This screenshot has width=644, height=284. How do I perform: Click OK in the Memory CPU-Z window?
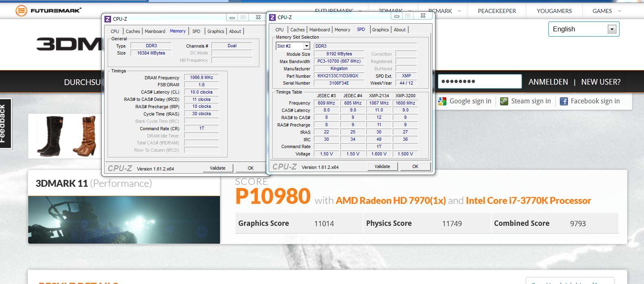coord(251,168)
